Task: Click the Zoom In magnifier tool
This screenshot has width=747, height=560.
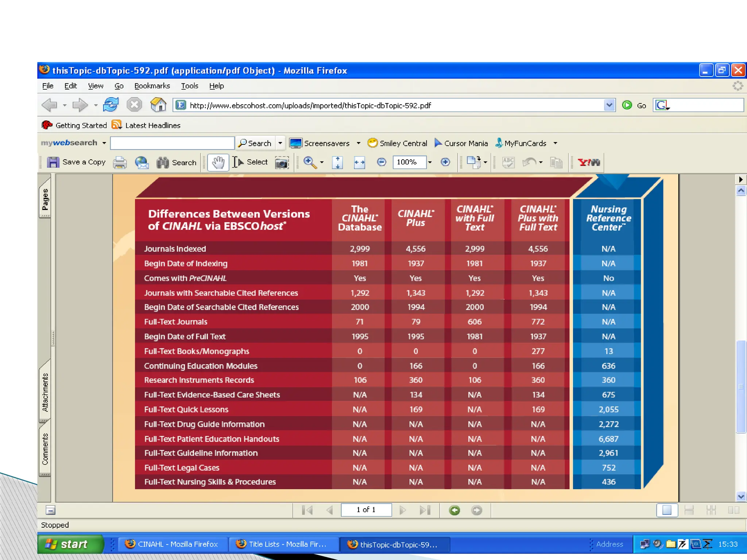Action: (x=310, y=162)
